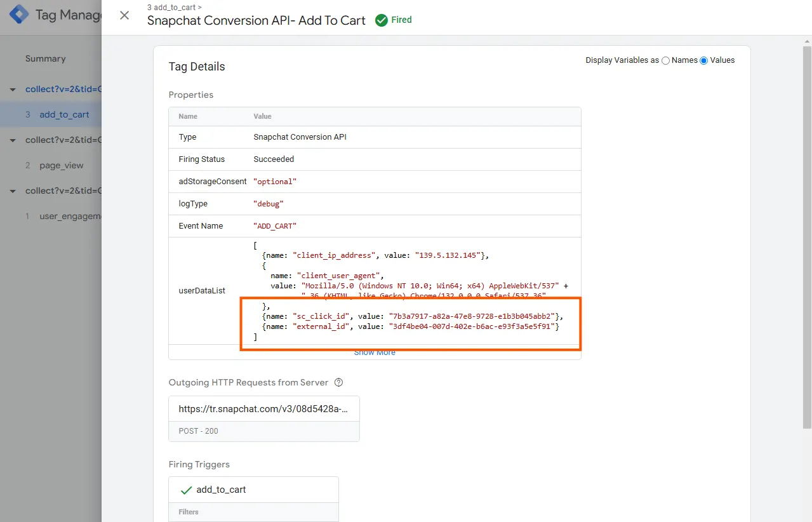Close the tag details panel
The image size is (812, 522).
(x=124, y=15)
